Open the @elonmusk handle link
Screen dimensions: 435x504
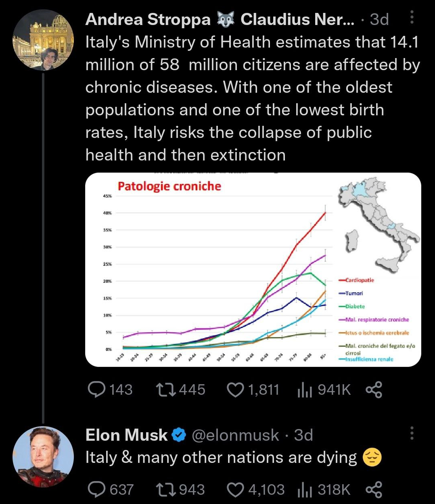click(x=235, y=435)
